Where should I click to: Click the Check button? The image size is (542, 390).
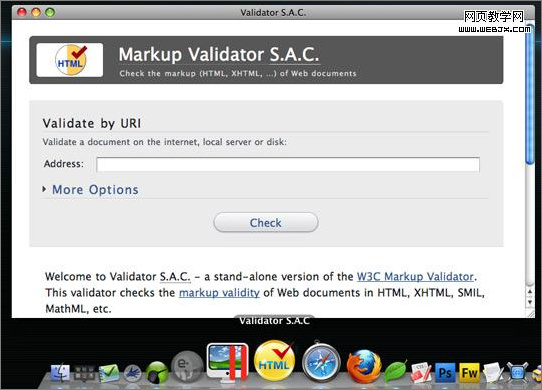265,222
